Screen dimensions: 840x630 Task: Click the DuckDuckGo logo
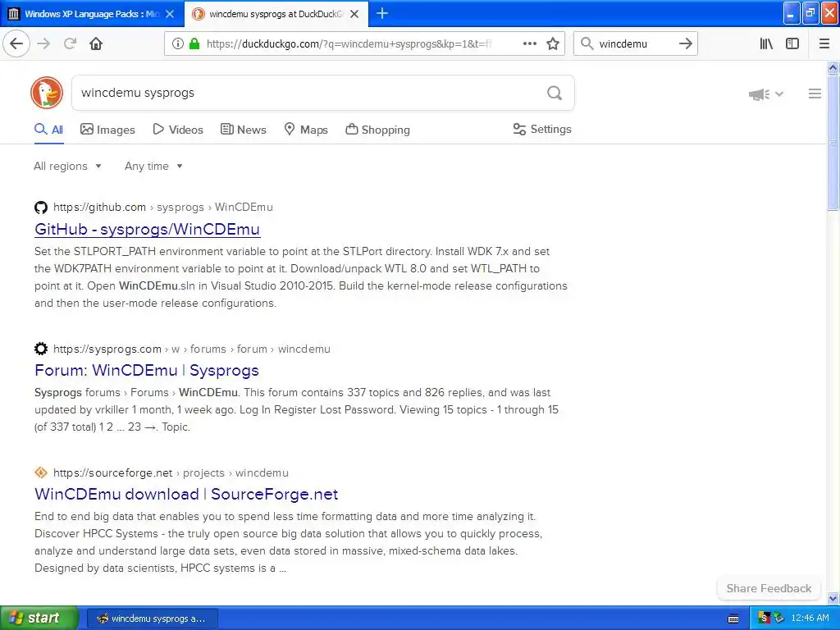click(47, 93)
